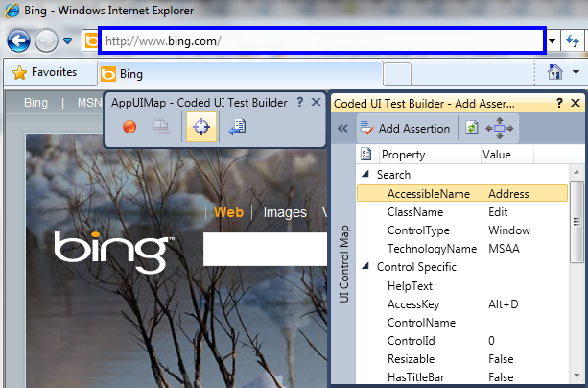Open the address bar history dropdown
This screenshot has height=388, width=588.
coord(552,41)
